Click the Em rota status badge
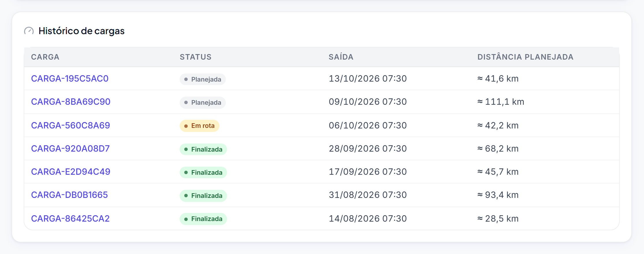 pos(200,126)
